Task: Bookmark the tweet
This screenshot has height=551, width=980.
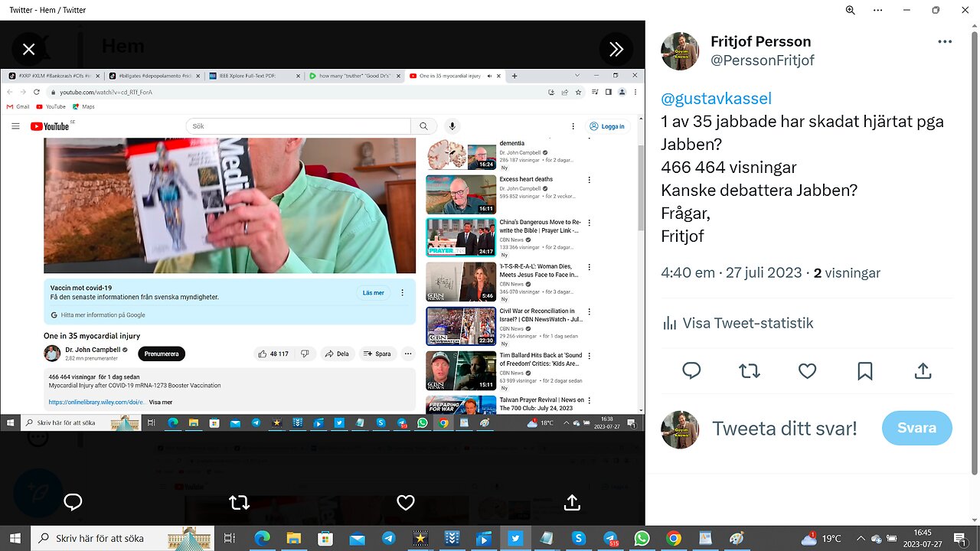Action: (x=865, y=371)
